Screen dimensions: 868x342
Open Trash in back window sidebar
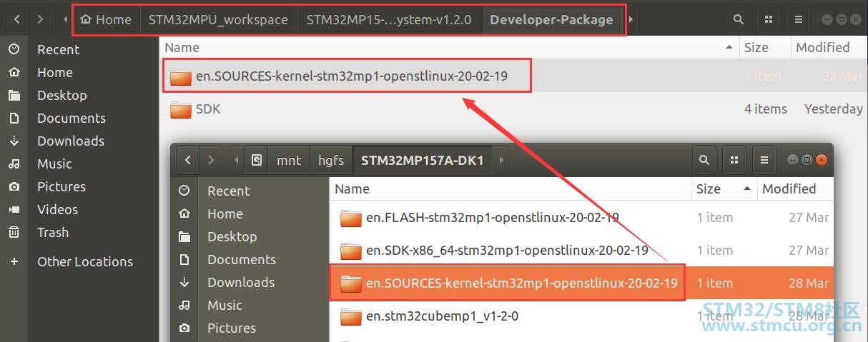pyautogui.click(x=79, y=232)
